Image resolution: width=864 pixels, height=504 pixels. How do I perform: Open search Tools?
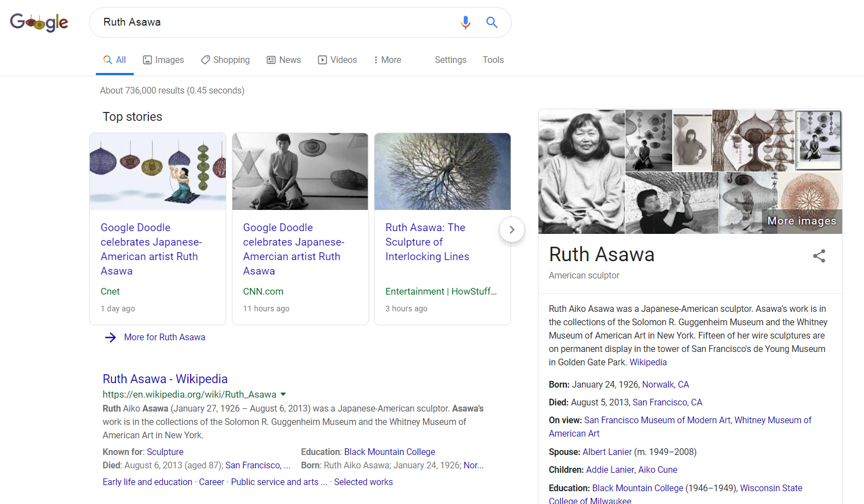coord(493,60)
